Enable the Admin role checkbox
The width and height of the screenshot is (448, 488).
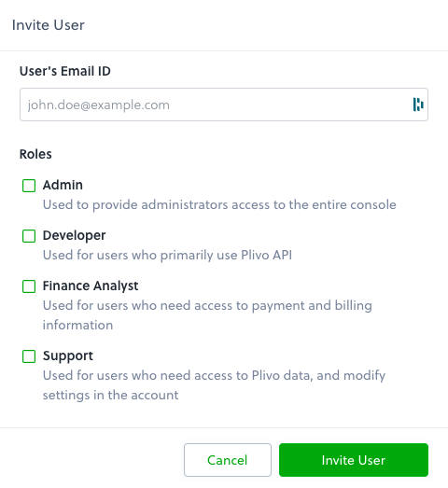tap(29, 186)
